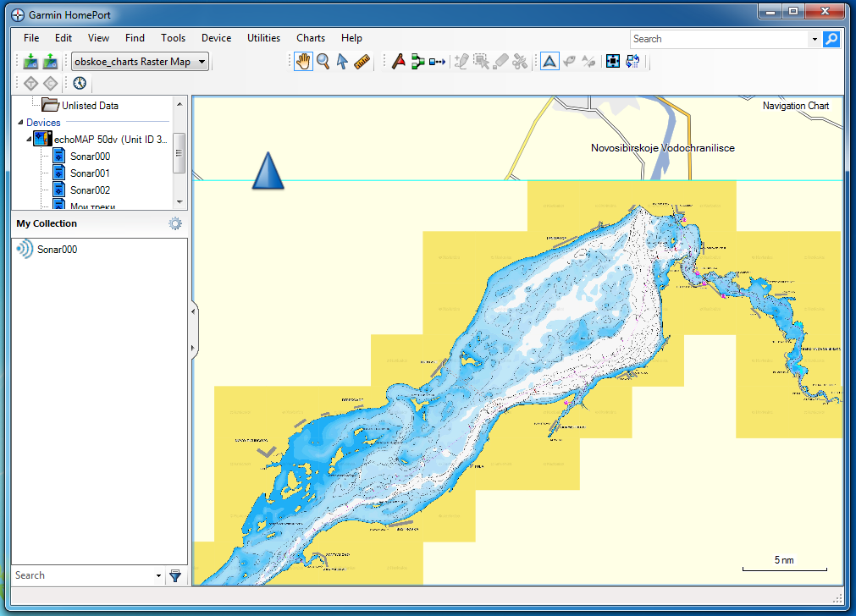Image resolution: width=856 pixels, height=616 pixels.
Task: Click the tree vertical scrollbar thumb
Action: [x=179, y=153]
